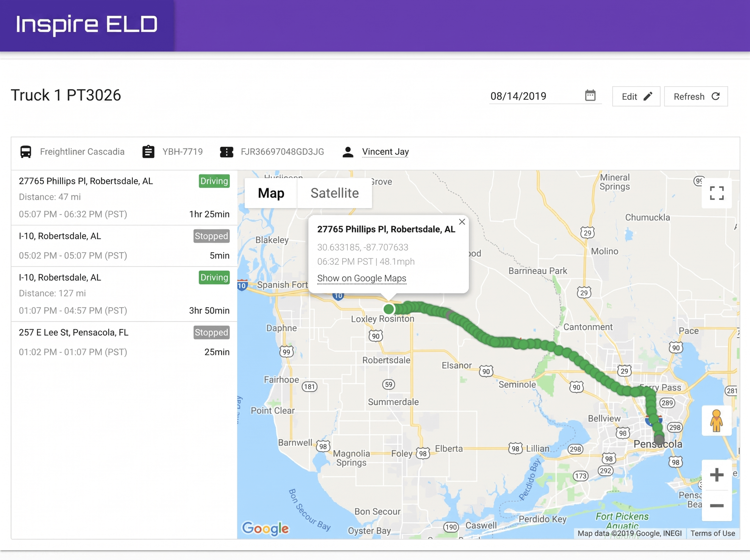Viewport: 750px width, 560px height.
Task: Select the Street View pegman icon
Action: coord(716,421)
